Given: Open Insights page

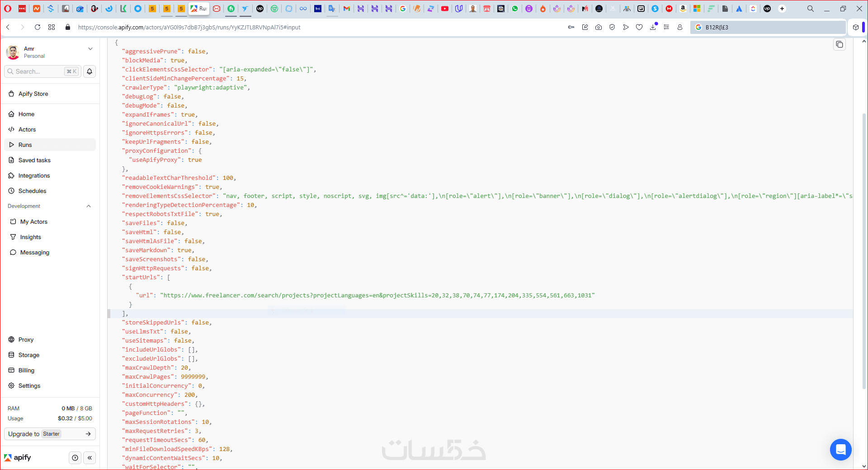Looking at the screenshot, I should pyautogui.click(x=50, y=237).
